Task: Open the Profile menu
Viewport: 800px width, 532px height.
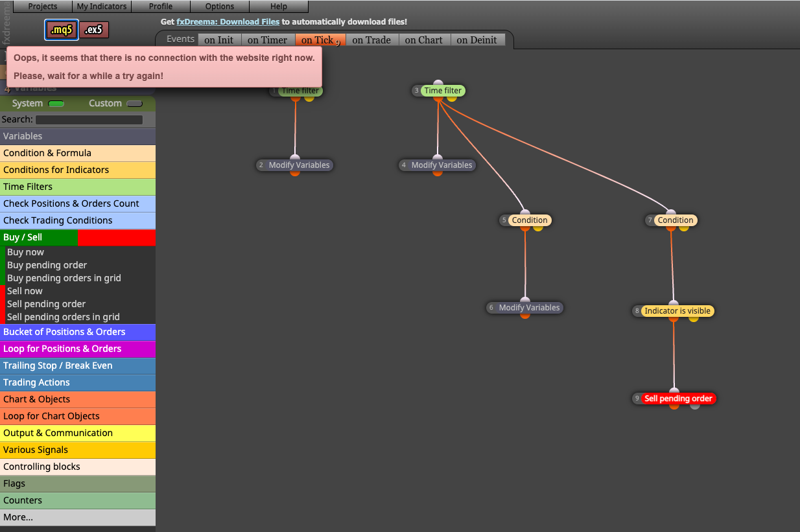Action: coord(161,6)
